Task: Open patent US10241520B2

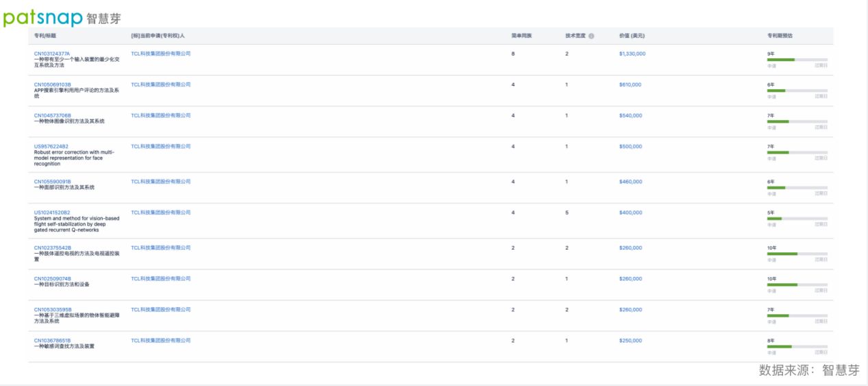Action: (52, 213)
